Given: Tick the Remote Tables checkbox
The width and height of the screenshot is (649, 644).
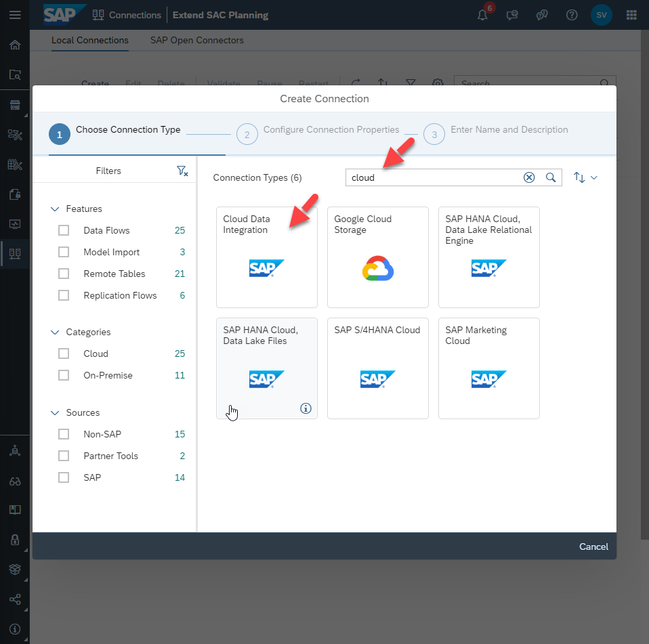Looking at the screenshot, I should (x=64, y=274).
